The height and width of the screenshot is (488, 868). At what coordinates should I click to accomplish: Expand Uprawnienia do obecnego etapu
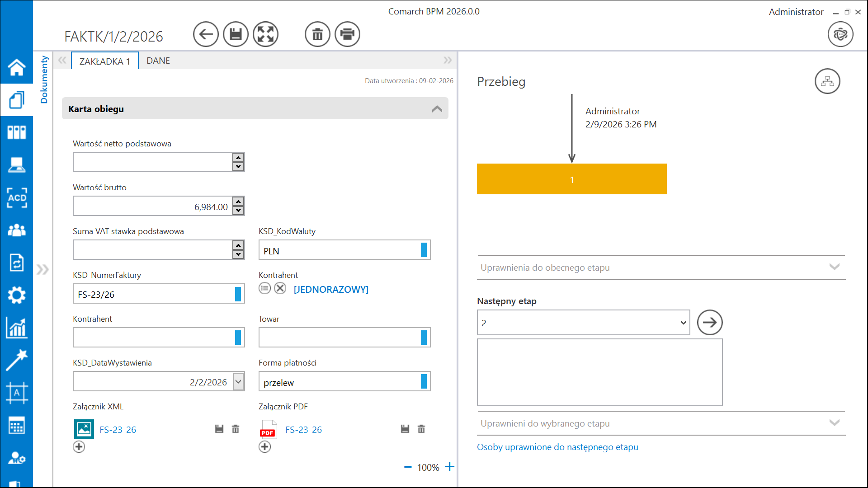pyautogui.click(x=834, y=267)
